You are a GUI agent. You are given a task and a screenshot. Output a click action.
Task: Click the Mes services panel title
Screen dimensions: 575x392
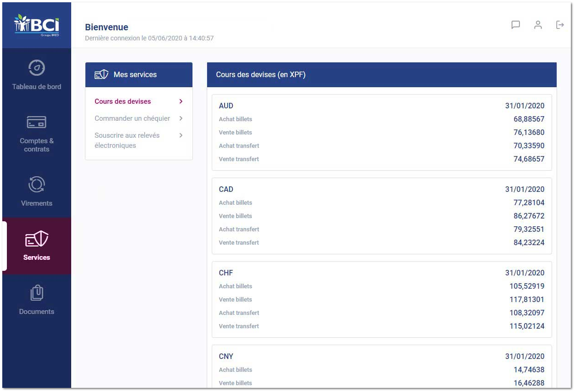pyautogui.click(x=135, y=74)
